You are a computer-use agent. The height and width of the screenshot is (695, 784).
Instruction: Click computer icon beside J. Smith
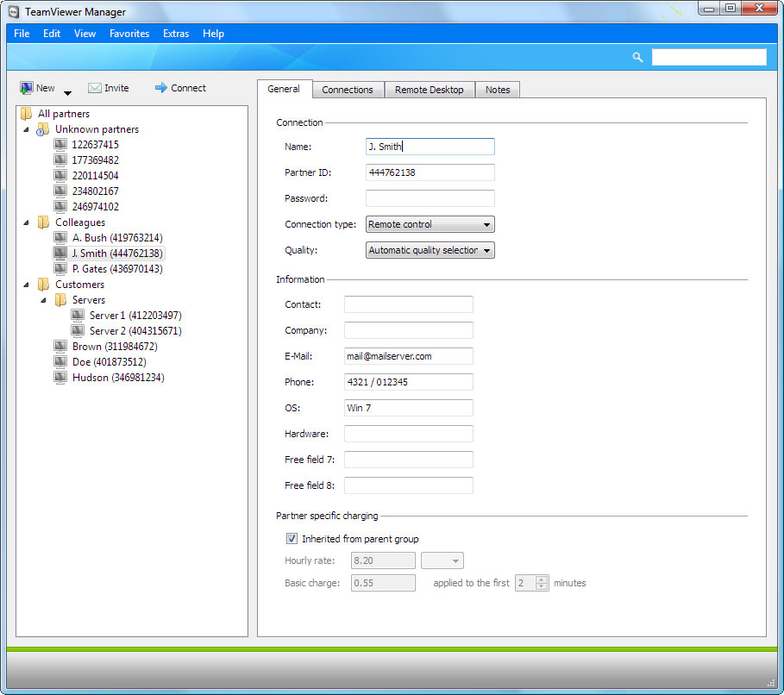click(x=60, y=254)
